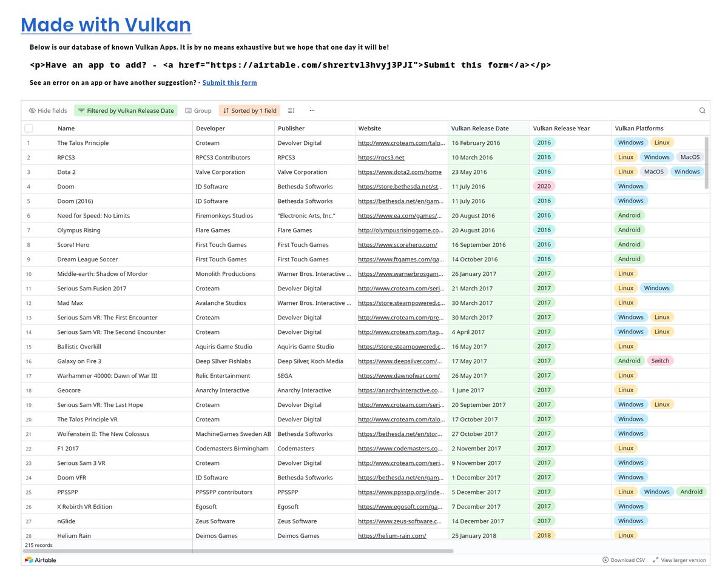Click the Website column header
The height and width of the screenshot is (582, 728).
point(369,128)
